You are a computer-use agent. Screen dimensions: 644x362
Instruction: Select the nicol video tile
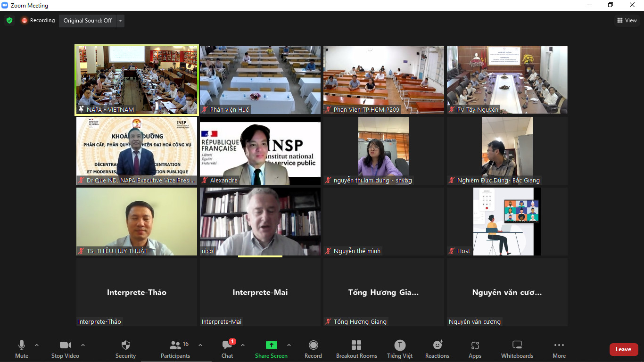click(x=260, y=222)
